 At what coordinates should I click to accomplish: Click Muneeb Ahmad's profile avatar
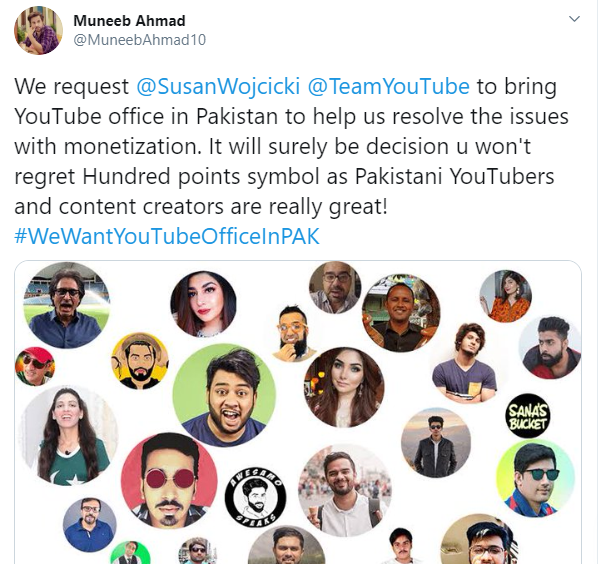tap(38, 31)
